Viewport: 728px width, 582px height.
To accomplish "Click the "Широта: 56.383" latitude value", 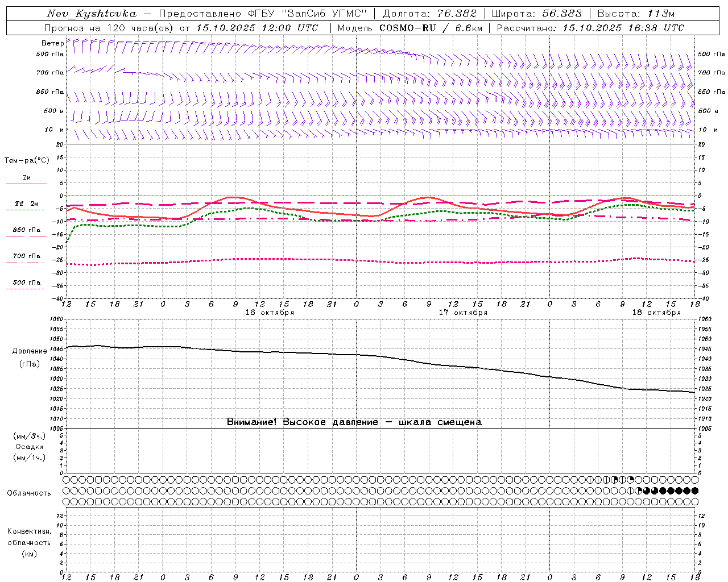I will [537, 14].
